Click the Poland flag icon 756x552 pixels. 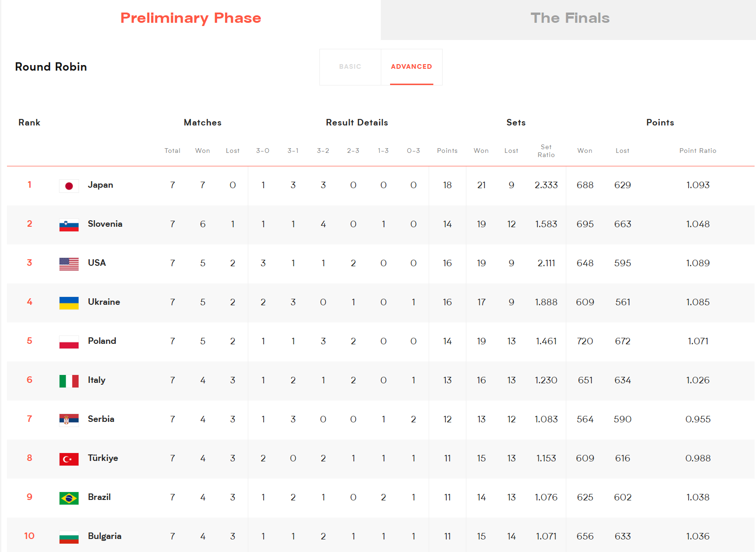tap(69, 342)
